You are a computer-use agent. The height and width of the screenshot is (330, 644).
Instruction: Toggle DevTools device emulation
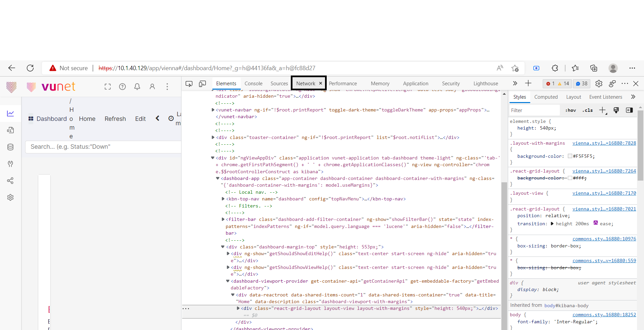pyautogui.click(x=202, y=84)
